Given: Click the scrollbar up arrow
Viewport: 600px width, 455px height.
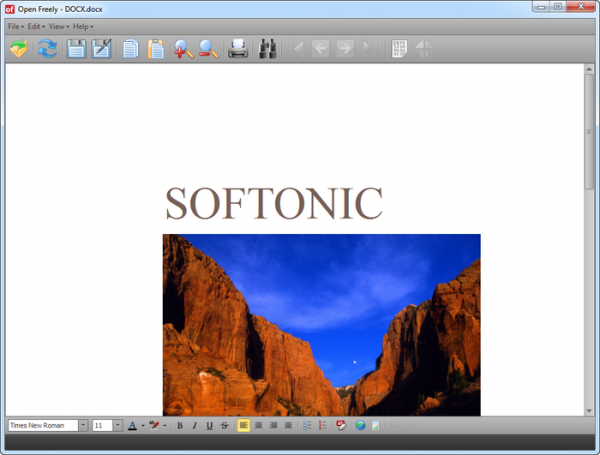Looking at the screenshot, I should pos(589,69).
